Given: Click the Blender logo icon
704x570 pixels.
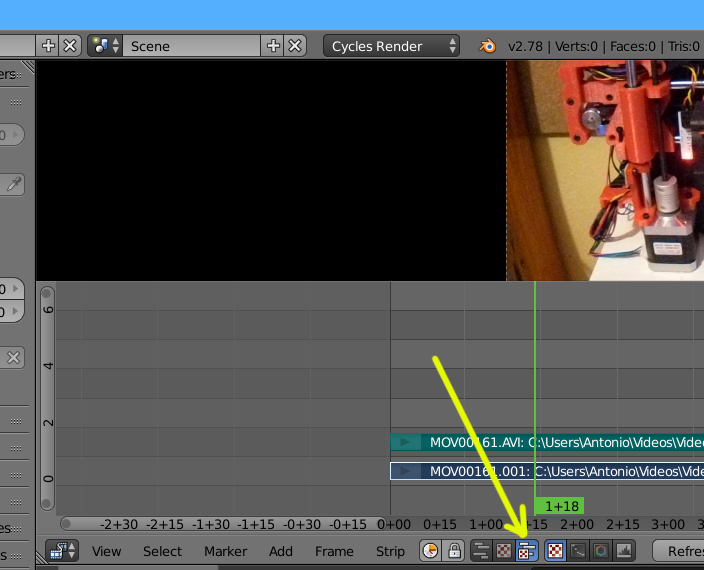Looking at the screenshot, I should 487,46.
